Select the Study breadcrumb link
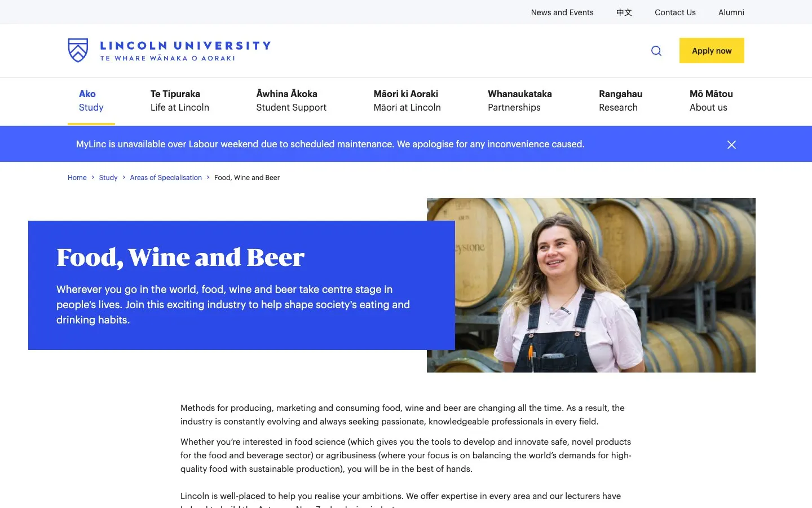The width and height of the screenshot is (812, 508). pyautogui.click(x=108, y=178)
